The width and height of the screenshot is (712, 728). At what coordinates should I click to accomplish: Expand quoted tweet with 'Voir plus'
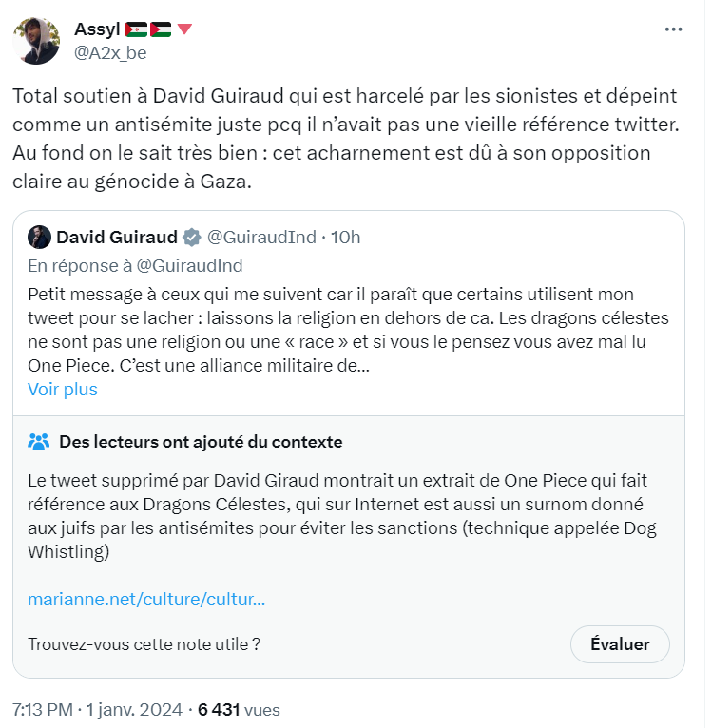(63, 389)
